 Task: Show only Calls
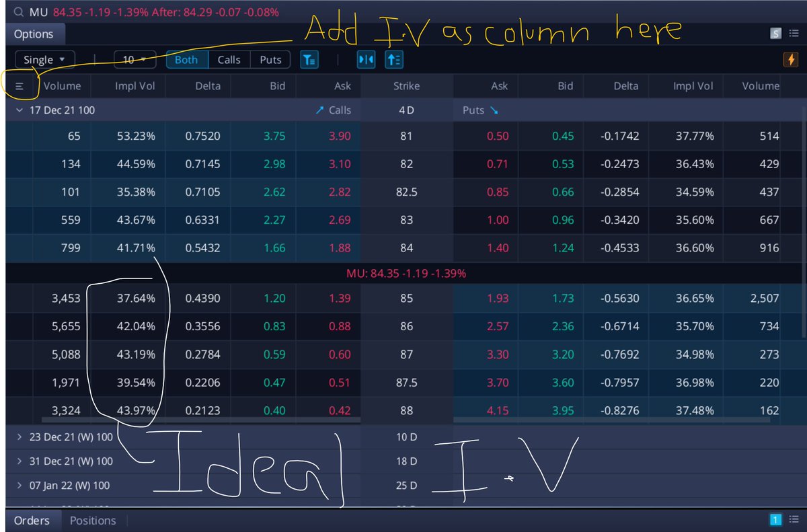point(229,60)
